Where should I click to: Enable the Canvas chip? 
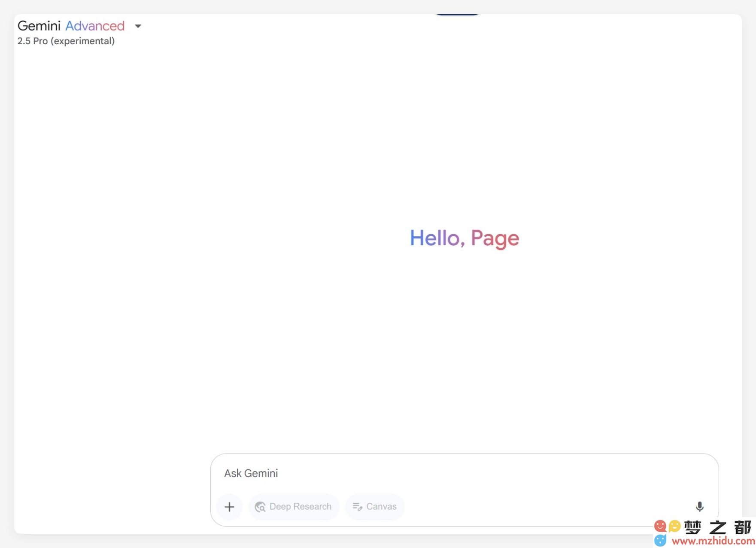coord(375,507)
